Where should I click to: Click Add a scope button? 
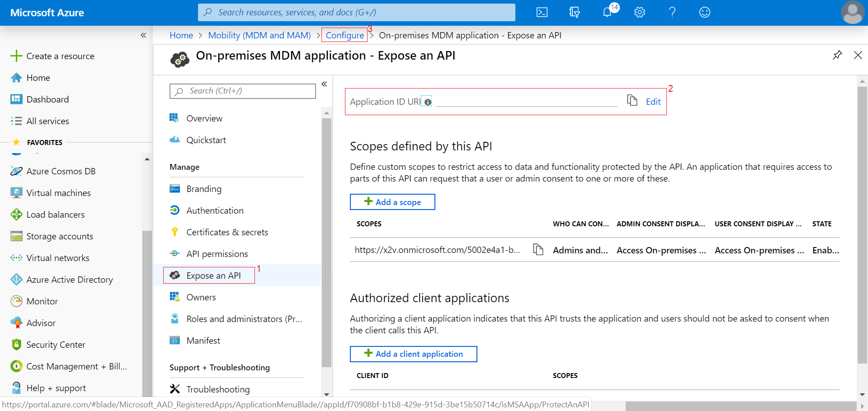(392, 202)
